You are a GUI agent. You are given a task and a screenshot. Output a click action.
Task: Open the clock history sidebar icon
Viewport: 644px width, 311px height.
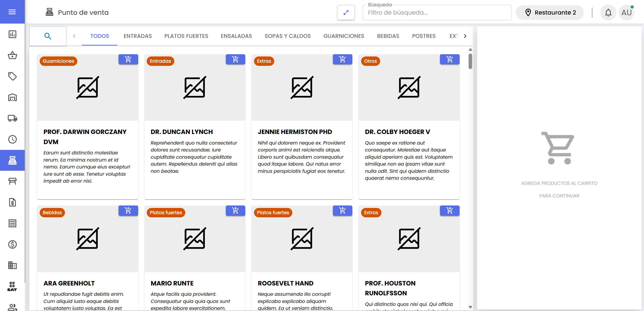click(12, 139)
